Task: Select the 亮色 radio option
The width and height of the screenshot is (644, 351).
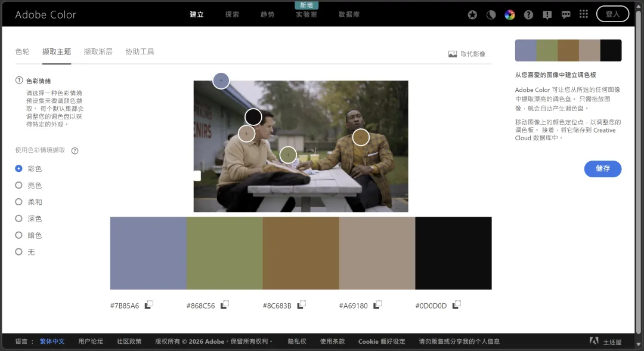Action: [18, 186]
